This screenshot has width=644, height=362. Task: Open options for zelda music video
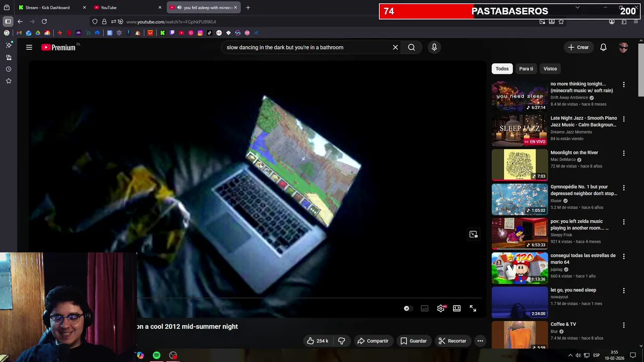[x=624, y=222]
